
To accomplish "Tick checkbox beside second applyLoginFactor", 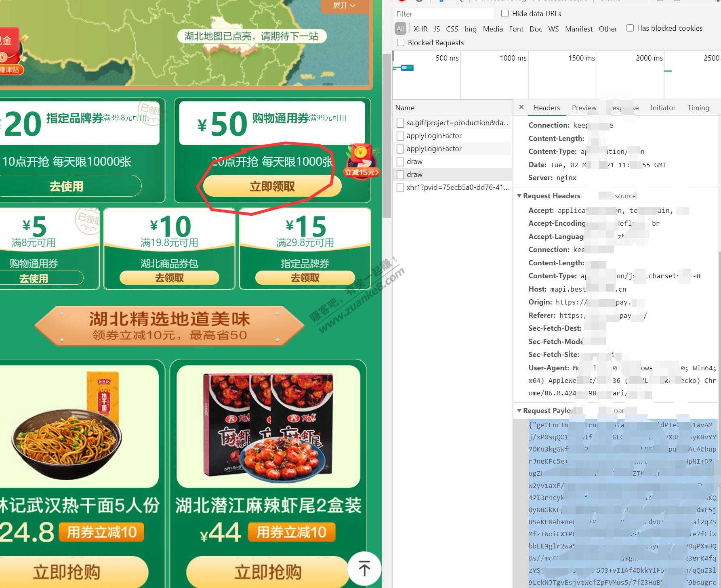I will click(400, 149).
